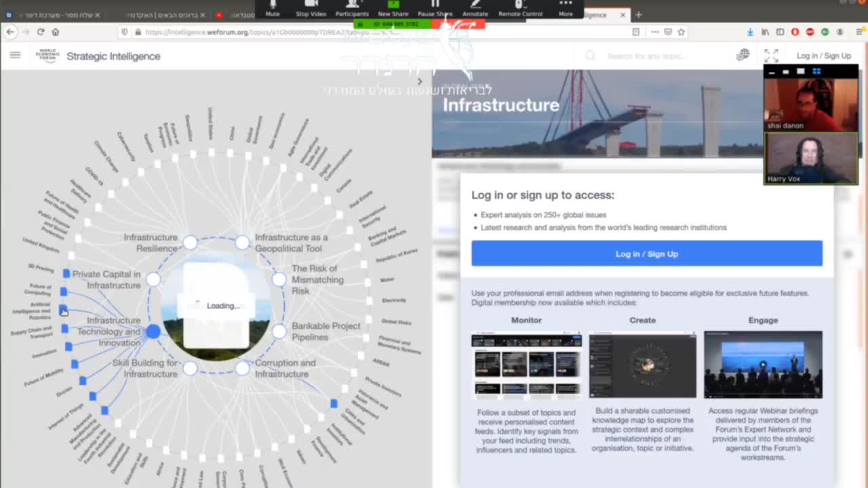The image size is (868, 488).
Task: Click the blue Log in / Sign Up button
Action: 647,253
